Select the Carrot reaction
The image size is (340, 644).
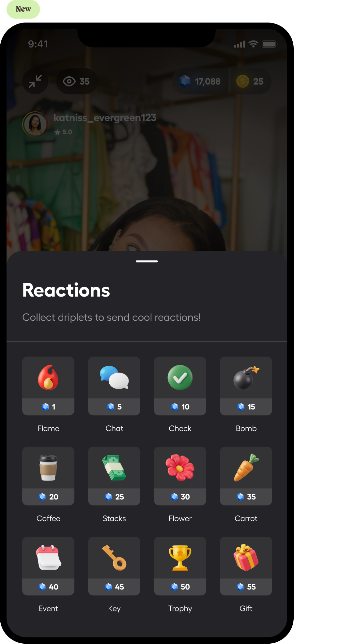click(246, 476)
